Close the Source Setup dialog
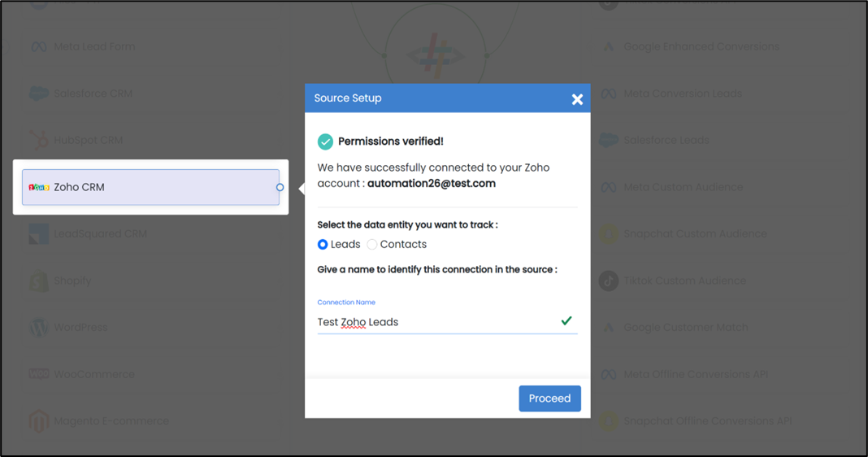 click(577, 99)
